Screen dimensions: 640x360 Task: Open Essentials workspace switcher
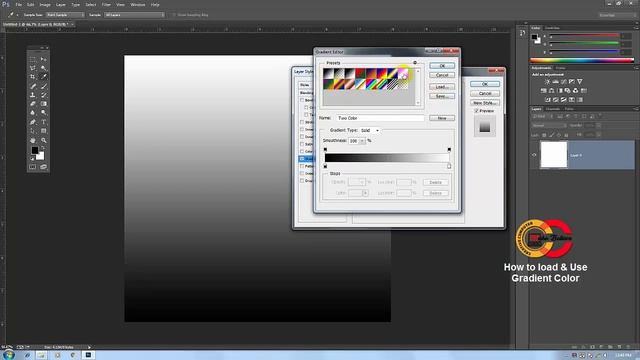[616, 15]
